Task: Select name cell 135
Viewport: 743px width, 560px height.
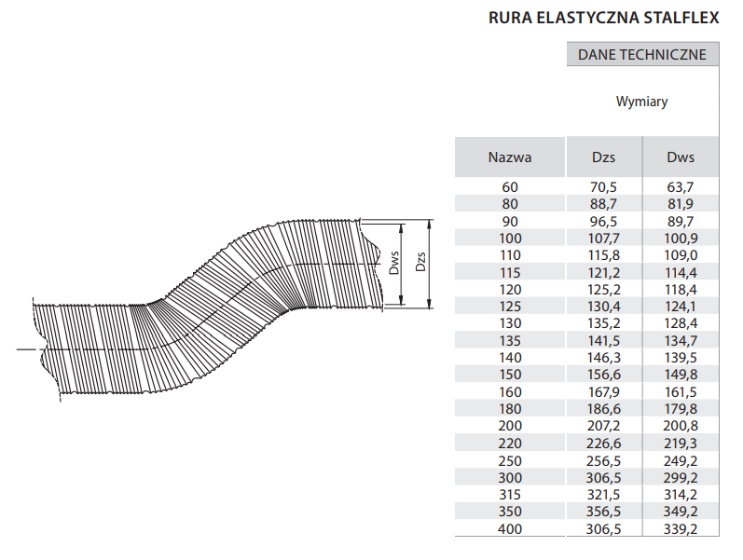Action: pyautogui.click(x=510, y=341)
